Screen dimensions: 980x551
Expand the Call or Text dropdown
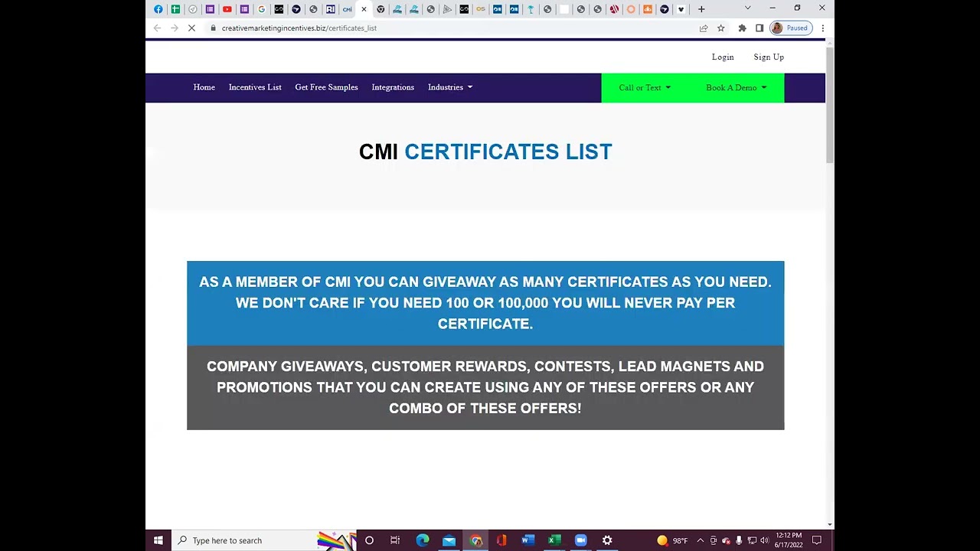[645, 88]
